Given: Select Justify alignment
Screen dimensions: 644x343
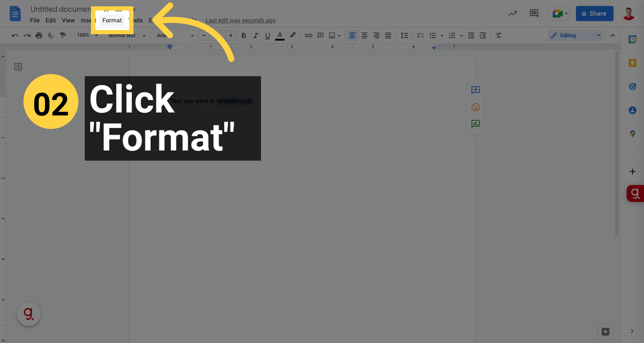Looking at the screenshot, I should (x=388, y=35).
